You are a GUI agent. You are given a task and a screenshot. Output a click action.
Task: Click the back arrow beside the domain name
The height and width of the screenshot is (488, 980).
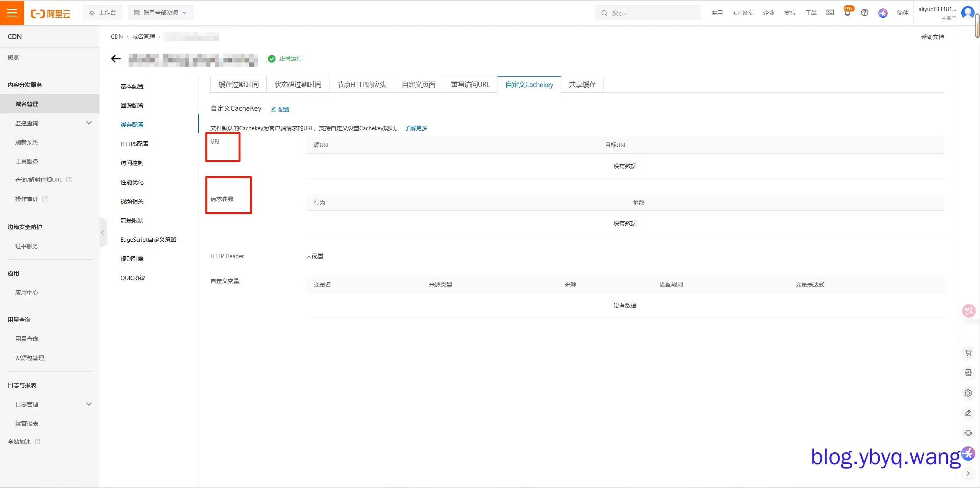click(x=116, y=59)
